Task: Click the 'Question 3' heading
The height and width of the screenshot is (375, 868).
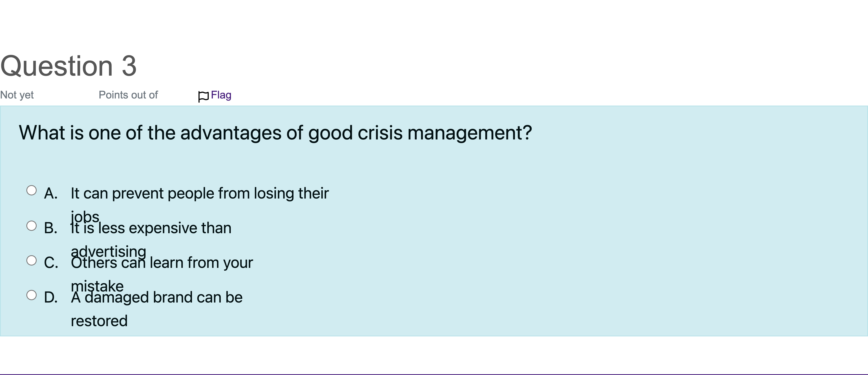Action: pyautogui.click(x=68, y=66)
